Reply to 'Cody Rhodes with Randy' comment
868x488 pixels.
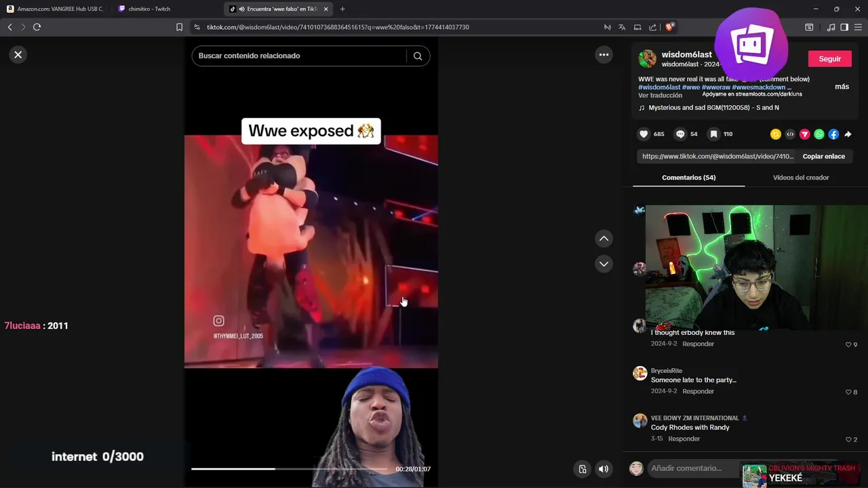coord(684,439)
